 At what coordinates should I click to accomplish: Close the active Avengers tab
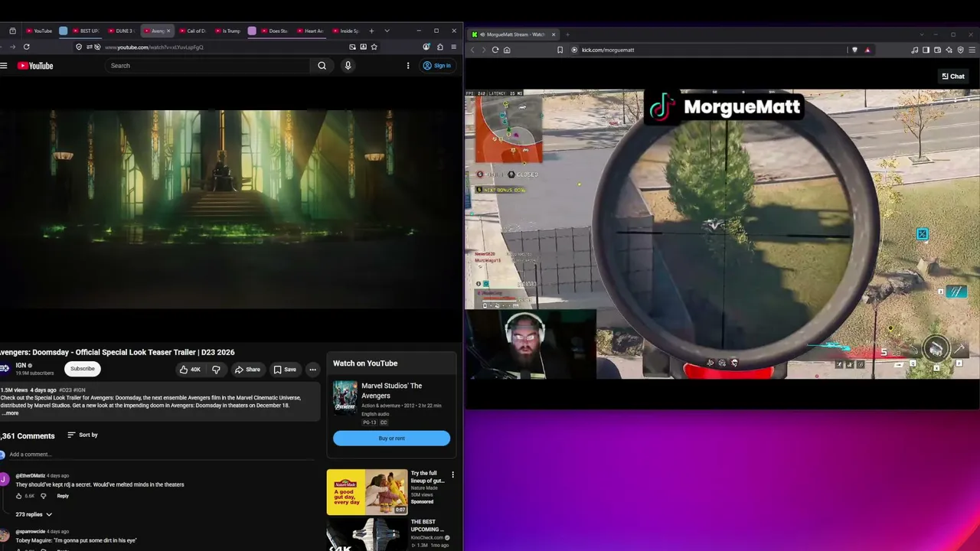point(168,31)
